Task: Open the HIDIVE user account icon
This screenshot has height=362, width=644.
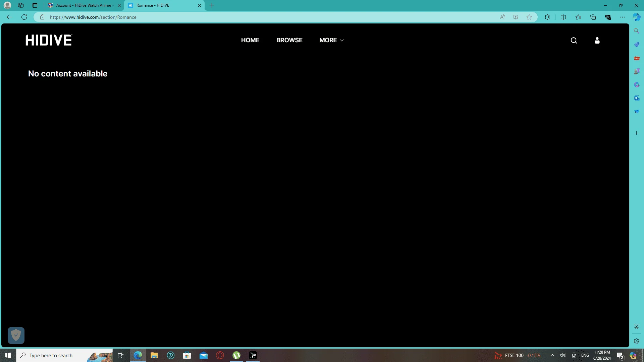Action: [x=597, y=41]
